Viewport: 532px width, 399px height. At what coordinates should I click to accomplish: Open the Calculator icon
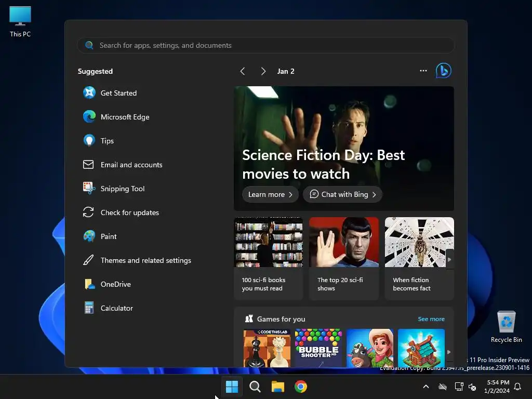pos(89,308)
